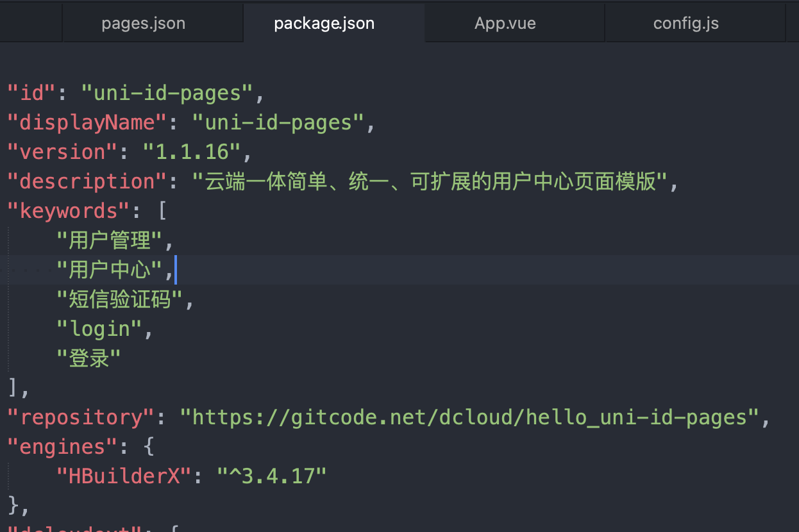Screen dimensions: 799x532
Task: Click the "displayName" key
Action: [x=87, y=122]
